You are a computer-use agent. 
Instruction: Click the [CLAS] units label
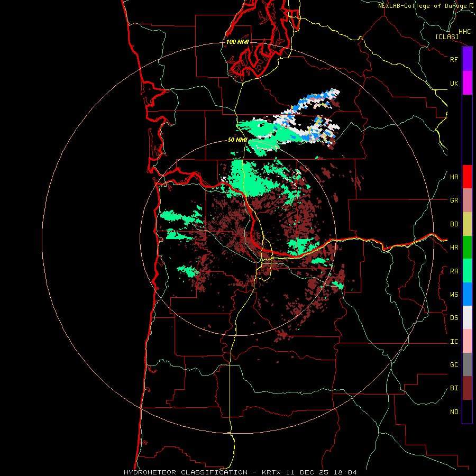447,36
